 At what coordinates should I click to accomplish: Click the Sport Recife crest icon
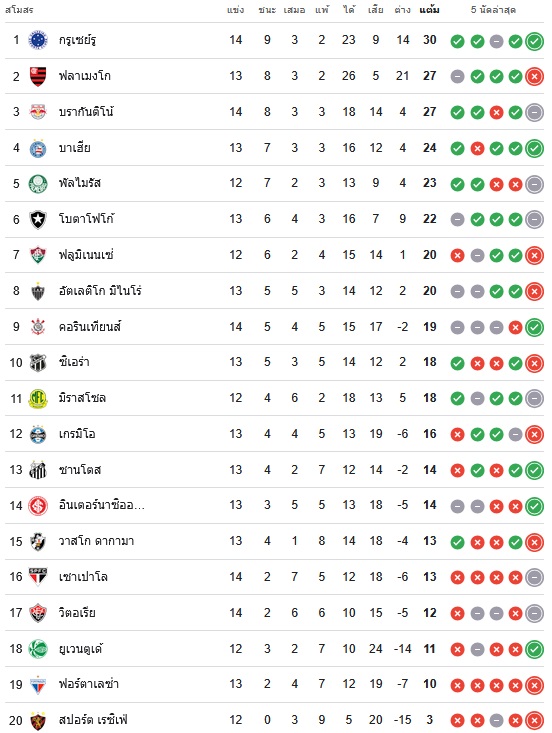point(38,720)
